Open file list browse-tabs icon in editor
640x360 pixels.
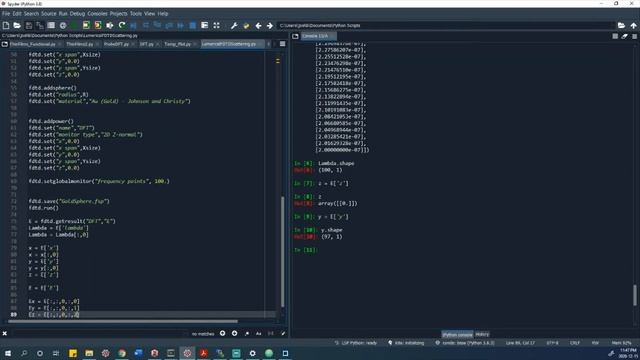pyautogui.click(x=5, y=44)
